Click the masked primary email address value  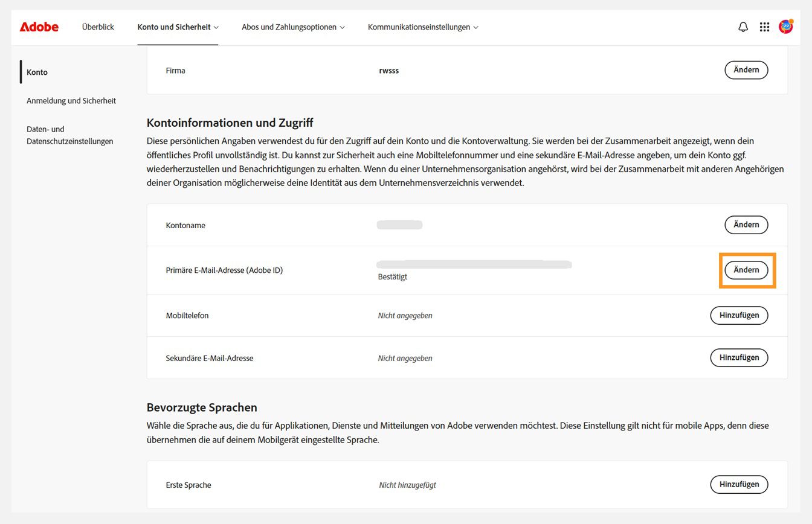tap(474, 264)
